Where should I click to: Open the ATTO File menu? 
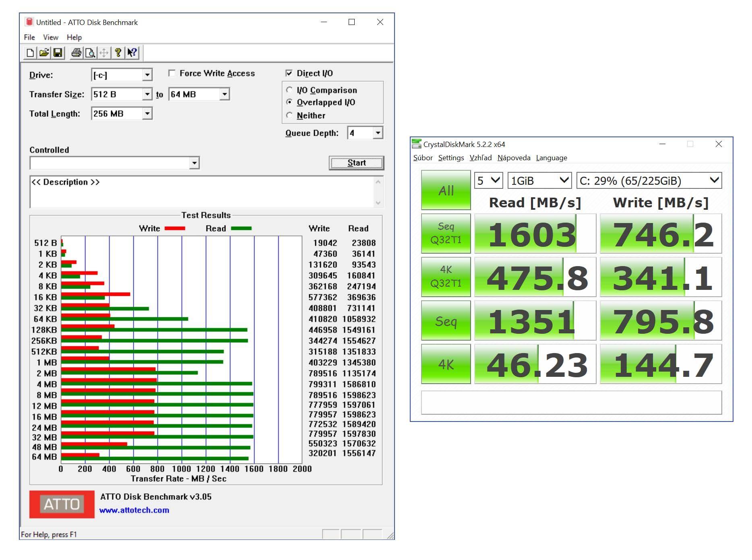[x=29, y=37]
